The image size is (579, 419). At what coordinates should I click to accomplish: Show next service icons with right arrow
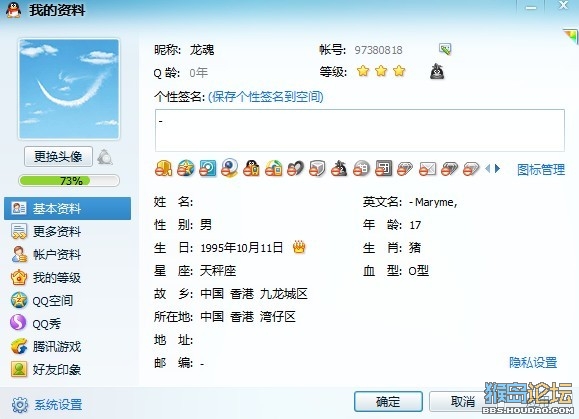tap(498, 169)
